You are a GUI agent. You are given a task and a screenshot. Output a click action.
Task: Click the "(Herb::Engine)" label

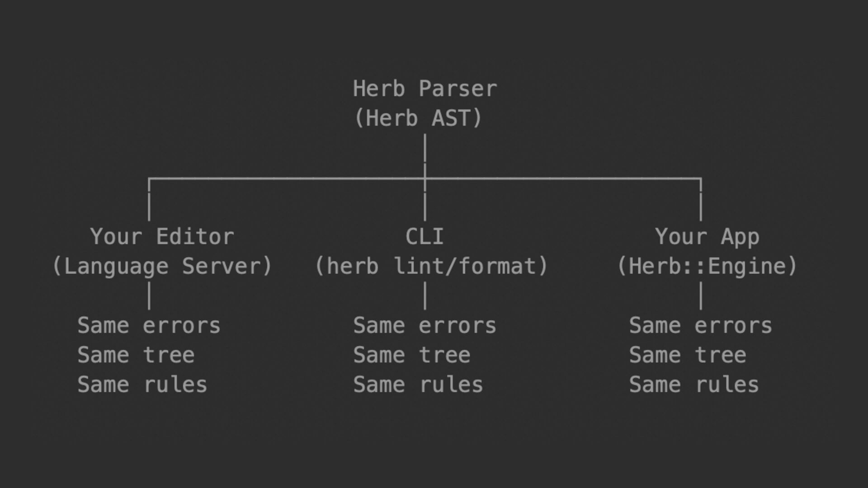[707, 266]
